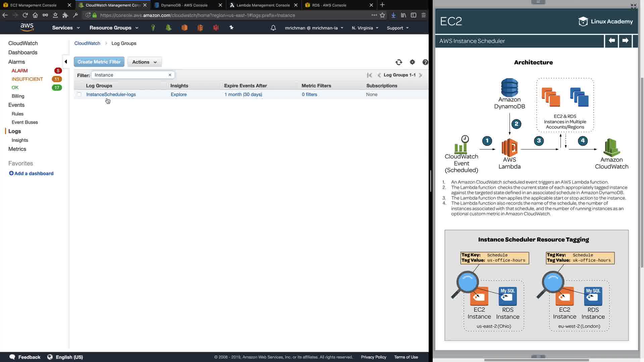Screen dimensions: 644x362
Task: Click the Filter input field containing Instance
Action: click(130, 75)
